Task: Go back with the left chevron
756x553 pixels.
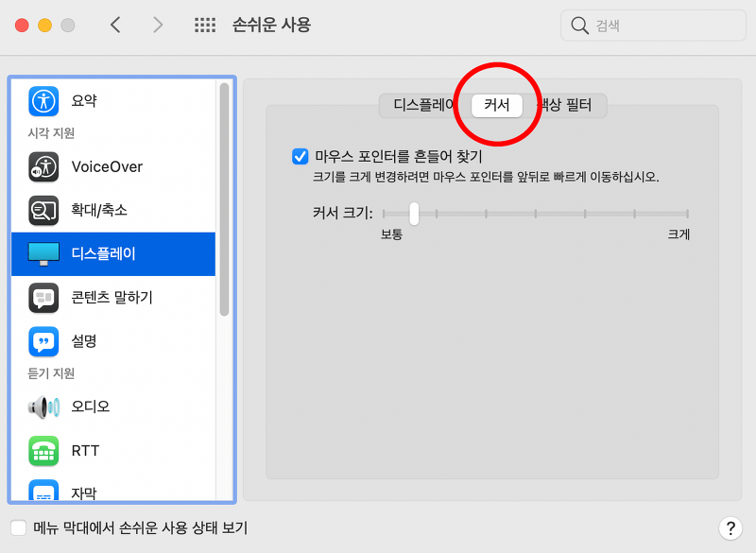Action: (x=115, y=25)
